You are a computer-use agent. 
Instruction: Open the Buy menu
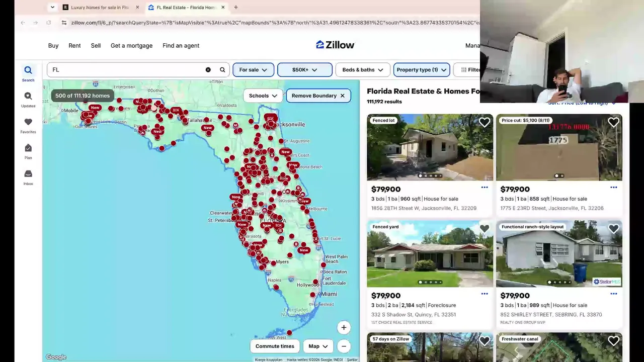pos(53,46)
